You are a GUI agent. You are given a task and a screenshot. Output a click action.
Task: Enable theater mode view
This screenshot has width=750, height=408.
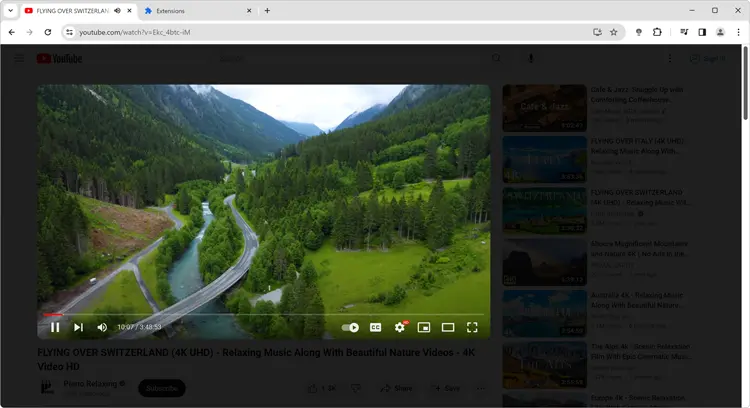click(448, 327)
